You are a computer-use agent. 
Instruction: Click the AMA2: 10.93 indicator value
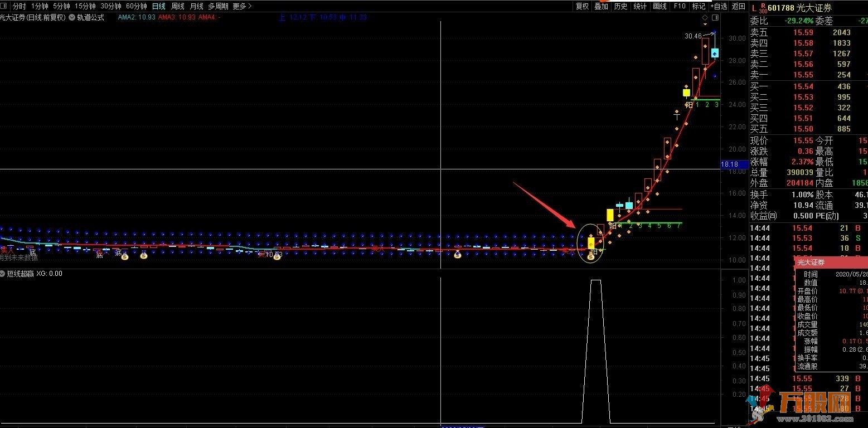137,17
